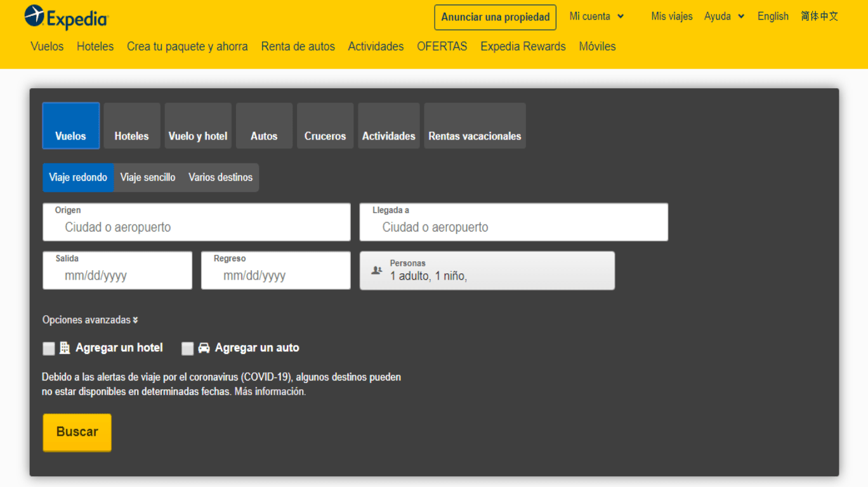Open Hoteles in top navigation
This screenshot has width=868, height=487.
(x=95, y=46)
